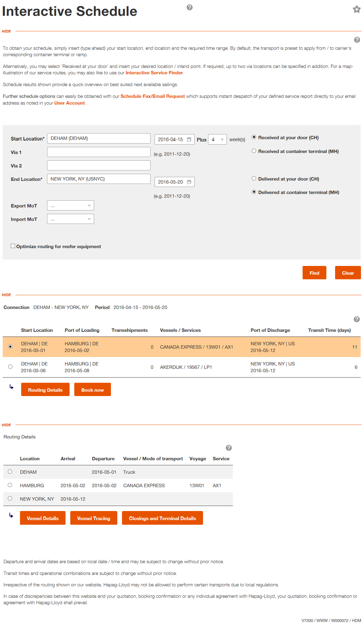Click the orange Find button
The image size is (364, 625).
tap(314, 273)
